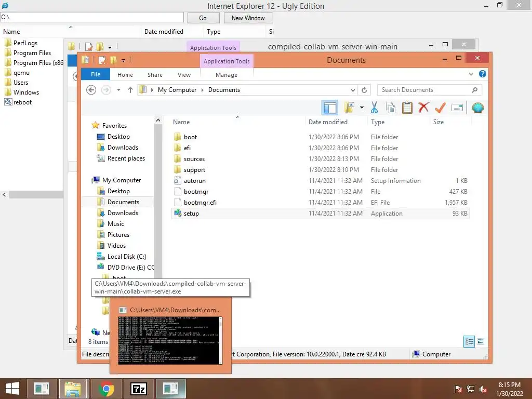Select the efi folder

(x=320, y=148)
